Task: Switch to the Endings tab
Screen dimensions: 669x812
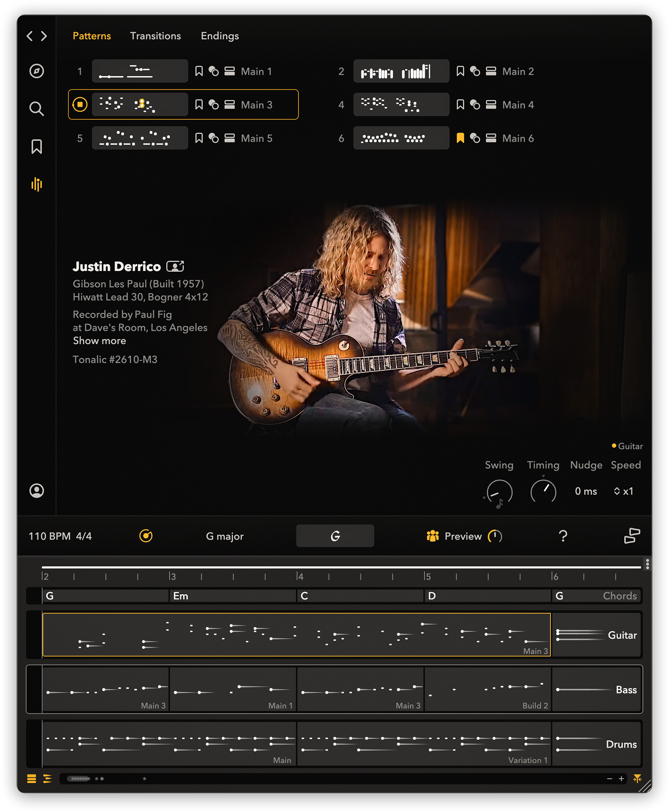Action: pyautogui.click(x=219, y=36)
